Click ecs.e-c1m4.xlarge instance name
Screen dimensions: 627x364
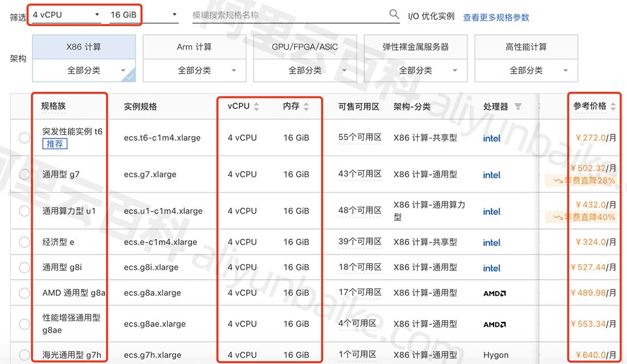point(160,242)
